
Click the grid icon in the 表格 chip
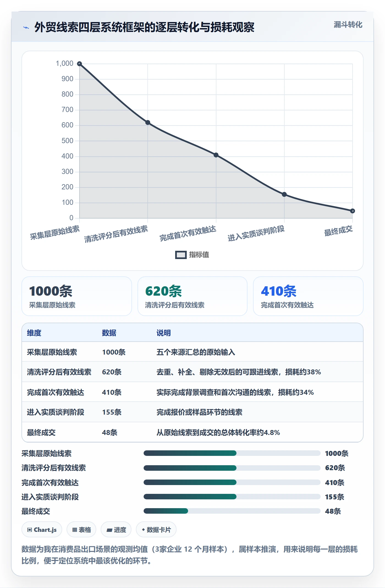[x=75, y=530]
